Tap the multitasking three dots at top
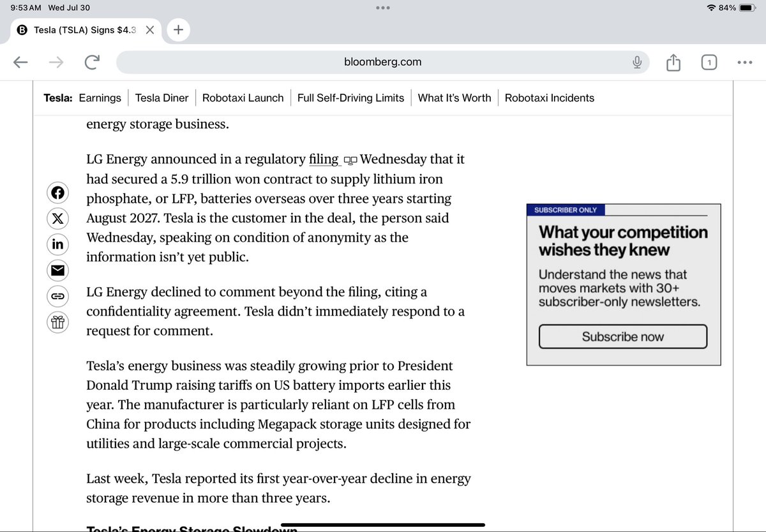Screen dimensions: 766x532 [x=382, y=8]
